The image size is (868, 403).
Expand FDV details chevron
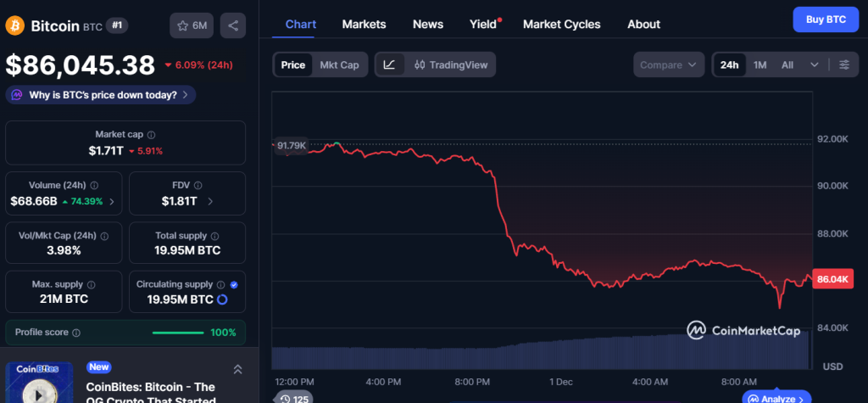coord(210,202)
